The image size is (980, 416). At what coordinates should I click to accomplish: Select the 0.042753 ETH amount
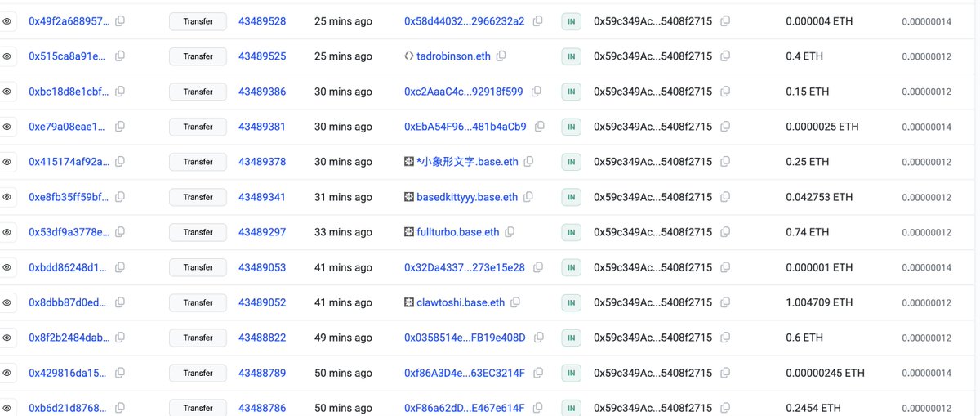pos(819,197)
